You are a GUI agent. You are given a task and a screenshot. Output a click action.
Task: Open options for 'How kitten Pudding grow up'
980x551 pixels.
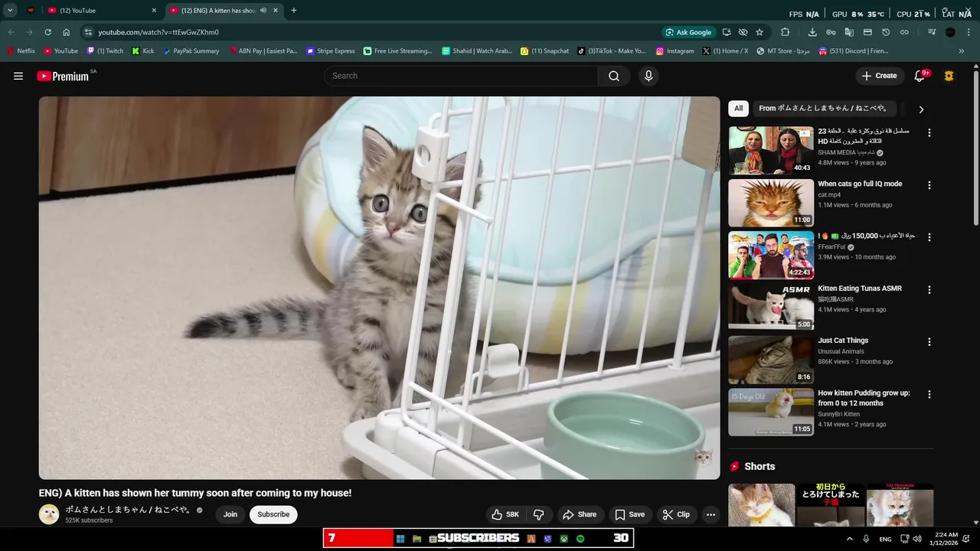pyautogui.click(x=929, y=394)
